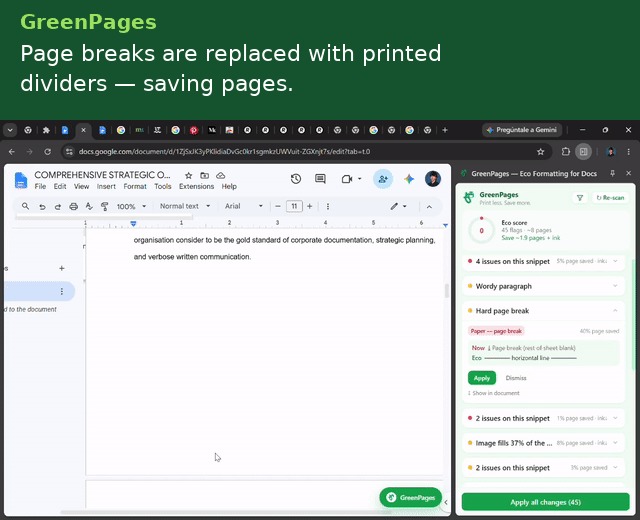Increase font size with plus
This screenshot has height=520, width=640.
pos(309,207)
